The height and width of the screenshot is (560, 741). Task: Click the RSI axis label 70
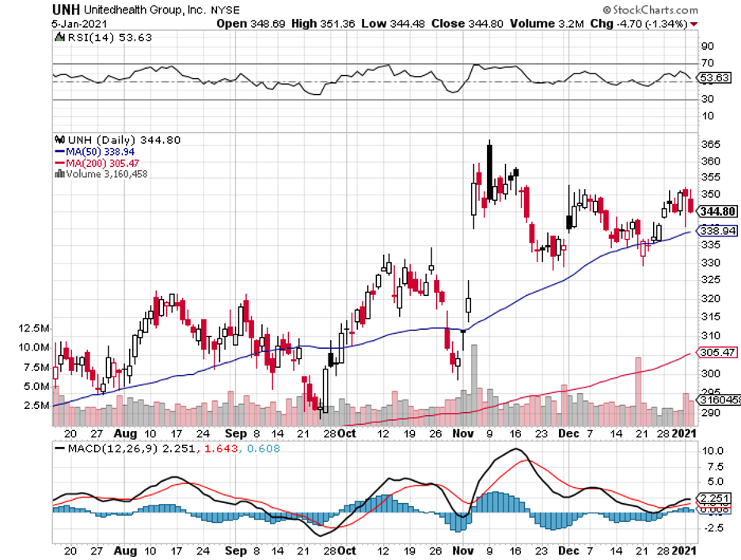(x=708, y=62)
